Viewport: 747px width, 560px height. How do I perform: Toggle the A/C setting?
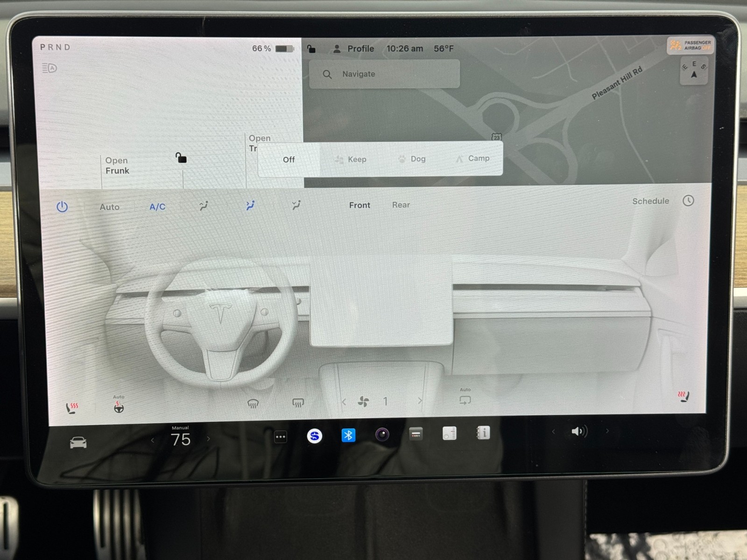[x=157, y=207]
